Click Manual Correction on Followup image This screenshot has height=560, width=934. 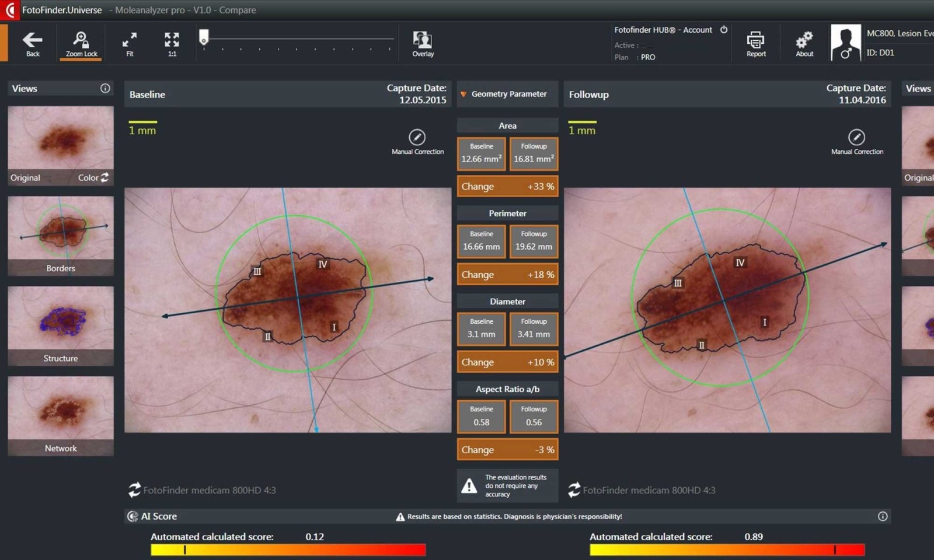coord(856,142)
